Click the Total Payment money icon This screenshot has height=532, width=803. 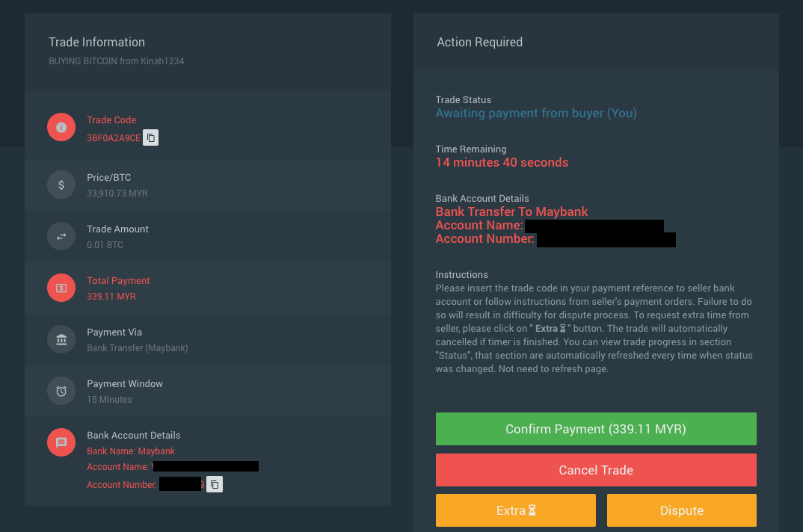tap(61, 288)
